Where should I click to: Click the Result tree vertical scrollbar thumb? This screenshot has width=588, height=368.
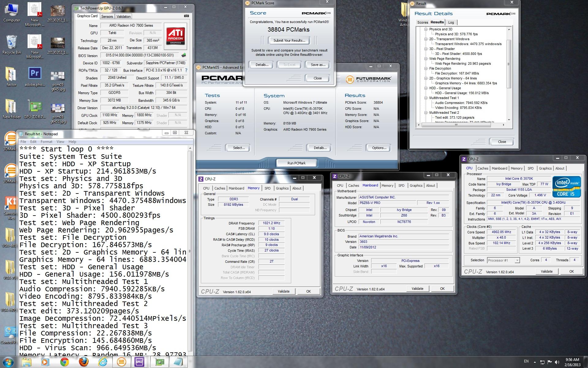click(x=509, y=64)
